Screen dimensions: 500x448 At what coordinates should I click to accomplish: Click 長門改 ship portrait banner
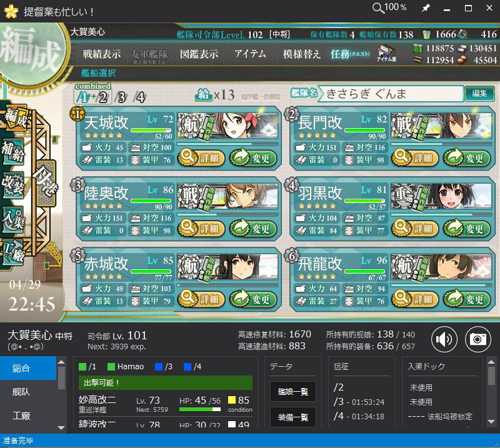pos(441,126)
